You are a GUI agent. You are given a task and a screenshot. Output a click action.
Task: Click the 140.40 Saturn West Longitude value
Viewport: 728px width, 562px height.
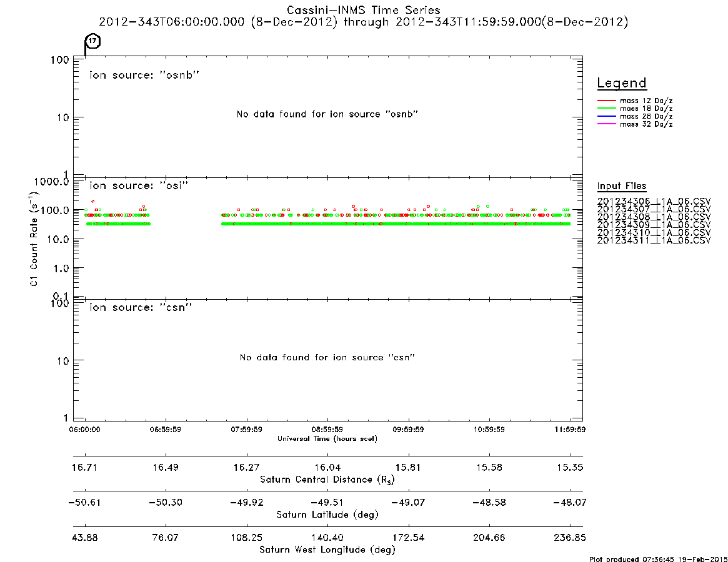point(327,538)
